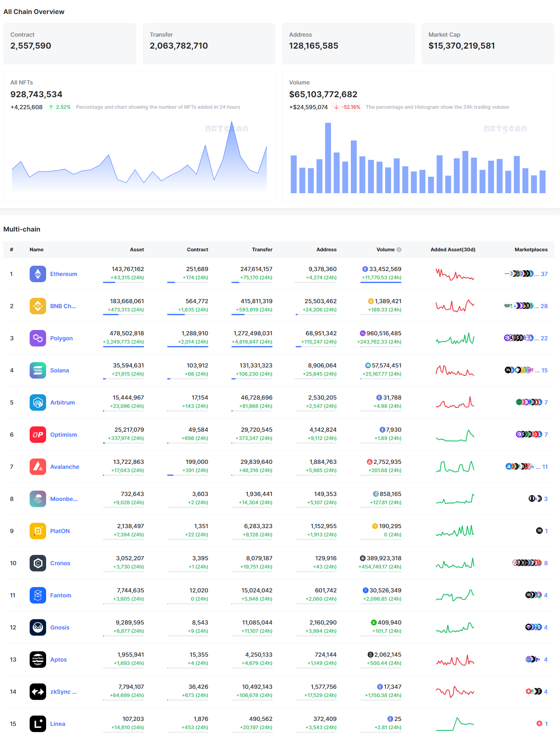
Task: Click the zkSync chain logo icon
Action: [38, 692]
